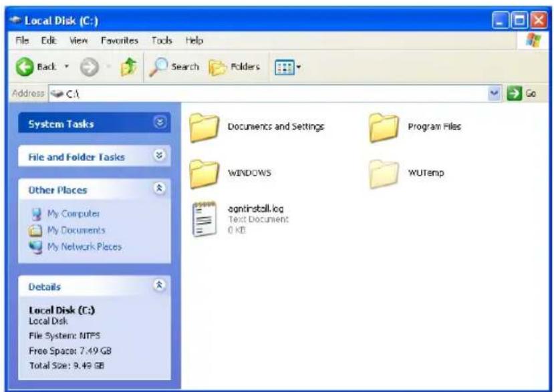Select the WINDOWS folder icon
The height and width of the screenshot is (392, 554).
click(x=204, y=174)
